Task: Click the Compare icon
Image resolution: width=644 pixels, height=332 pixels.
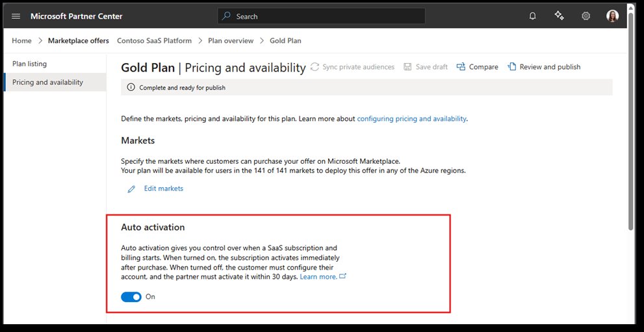Action: click(461, 67)
